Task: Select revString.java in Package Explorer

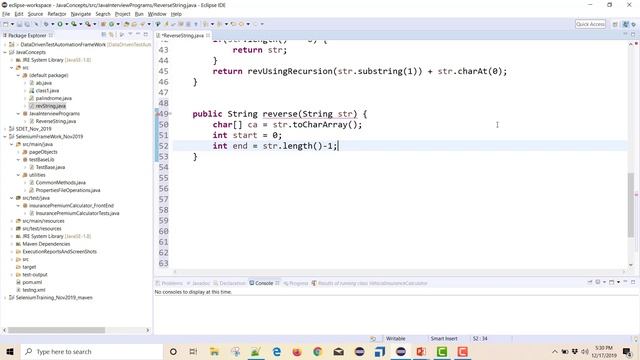Action: [50, 106]
